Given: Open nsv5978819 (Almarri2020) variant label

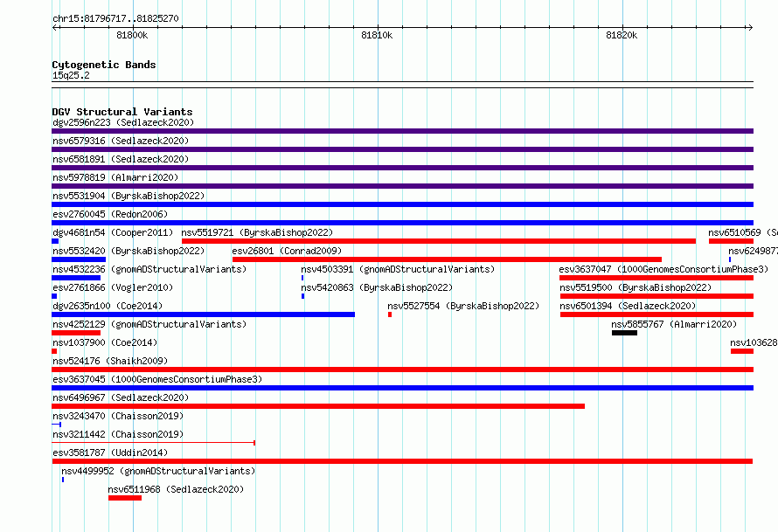Looking at the screenshot, I should point(115,177).
